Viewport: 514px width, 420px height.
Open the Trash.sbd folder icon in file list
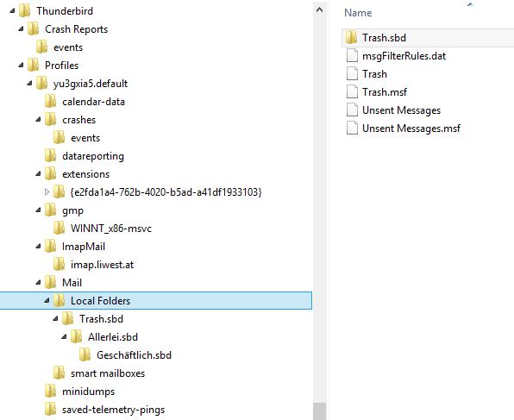(351, 37)
